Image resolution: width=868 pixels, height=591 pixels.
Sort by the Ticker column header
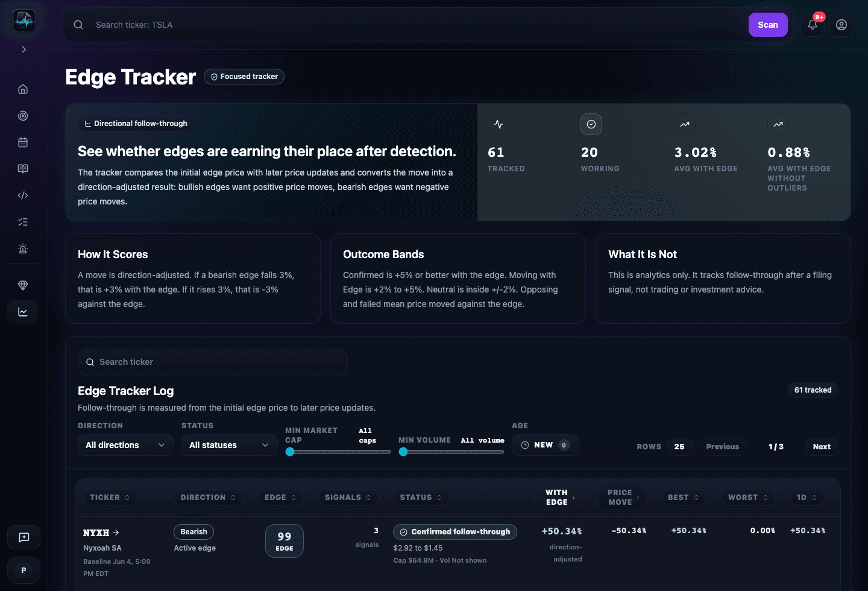pyautogui.click(x=110, y=498)
